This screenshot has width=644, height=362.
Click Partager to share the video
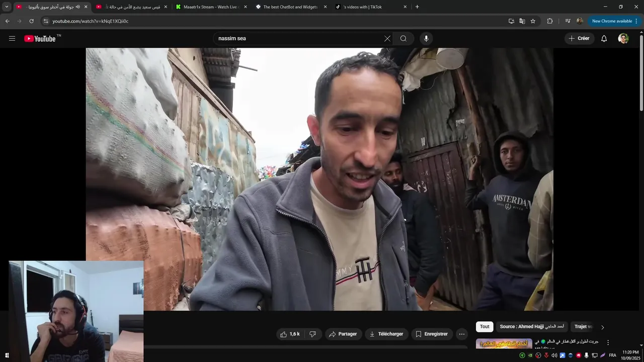coord(343,334)
